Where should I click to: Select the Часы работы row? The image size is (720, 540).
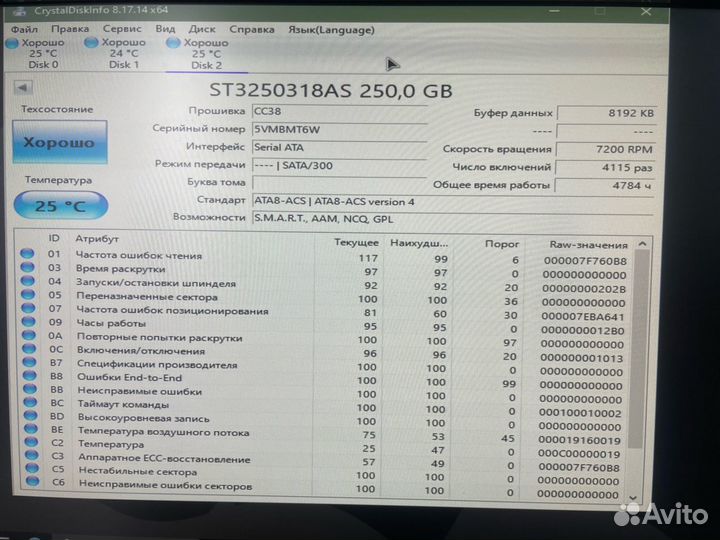tap(324, 325)
